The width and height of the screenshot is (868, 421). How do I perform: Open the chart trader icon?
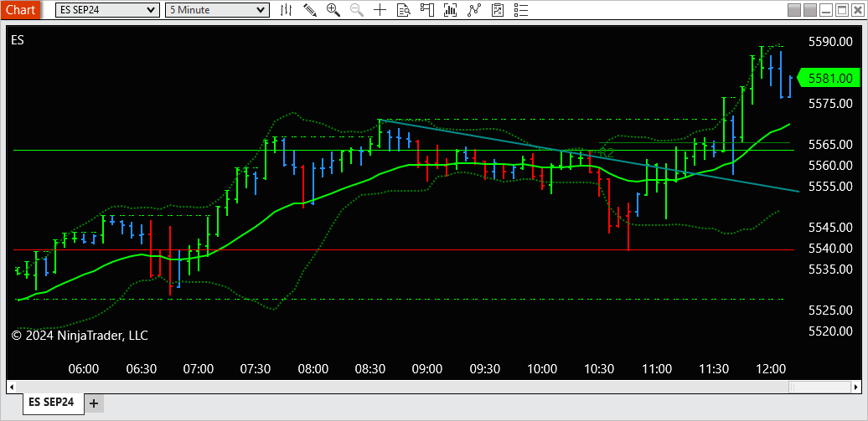click(x=426, y=9)
